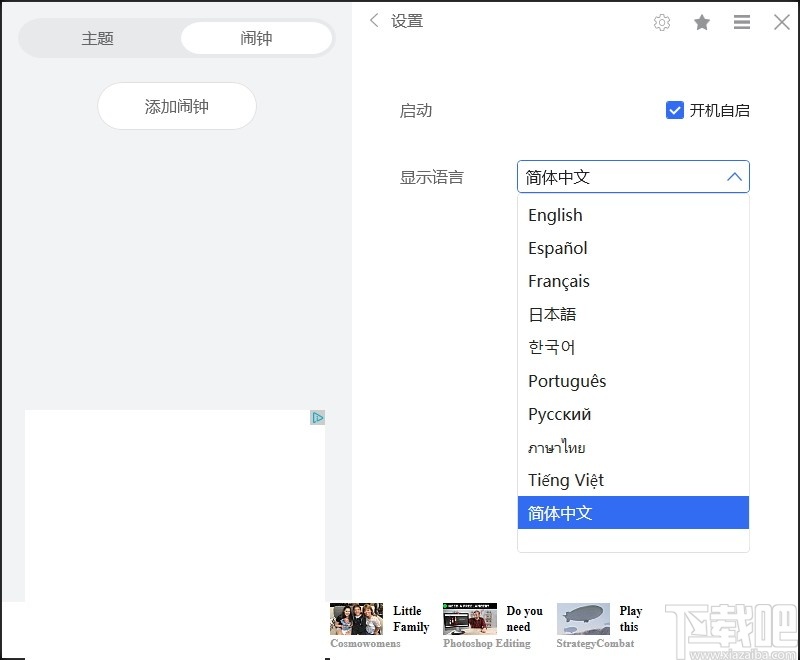800x660 pixels.
Task: Select 한국어 from the language list
Action: pos(551,347)
